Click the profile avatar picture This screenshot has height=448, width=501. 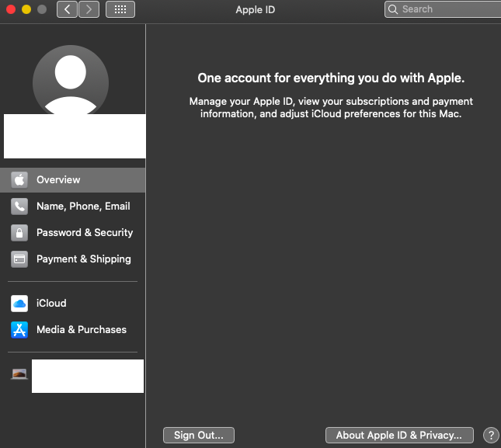(x=71, y=80)
